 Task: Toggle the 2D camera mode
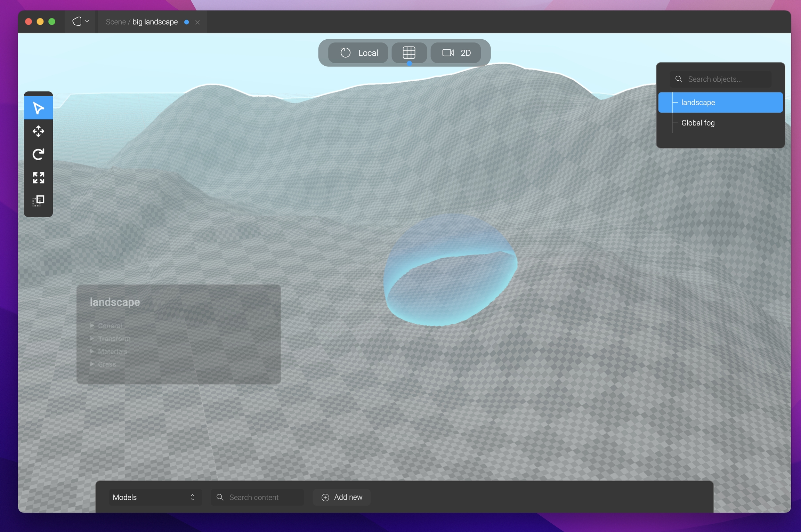(456, 53)
